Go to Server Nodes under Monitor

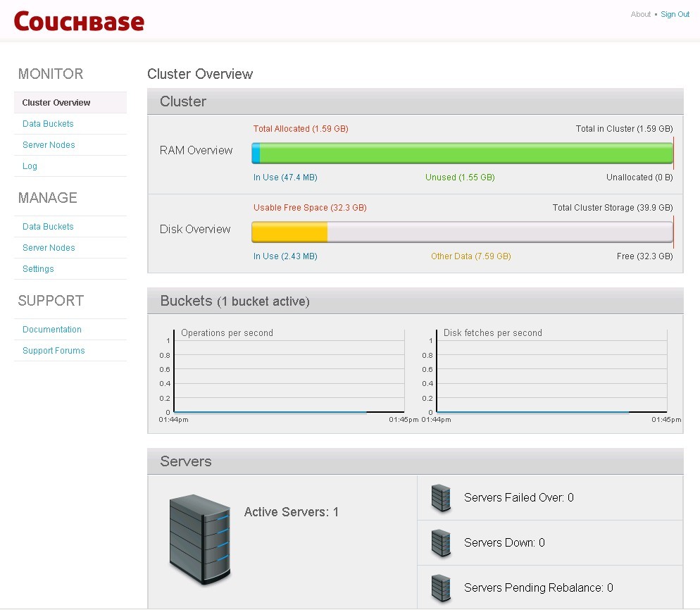49,145
